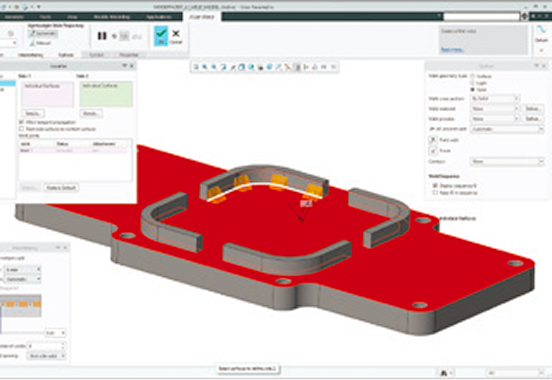The image size is (552, 380).
Task: Open Location panel title dropdown arrow
Action: click(125, 66)
